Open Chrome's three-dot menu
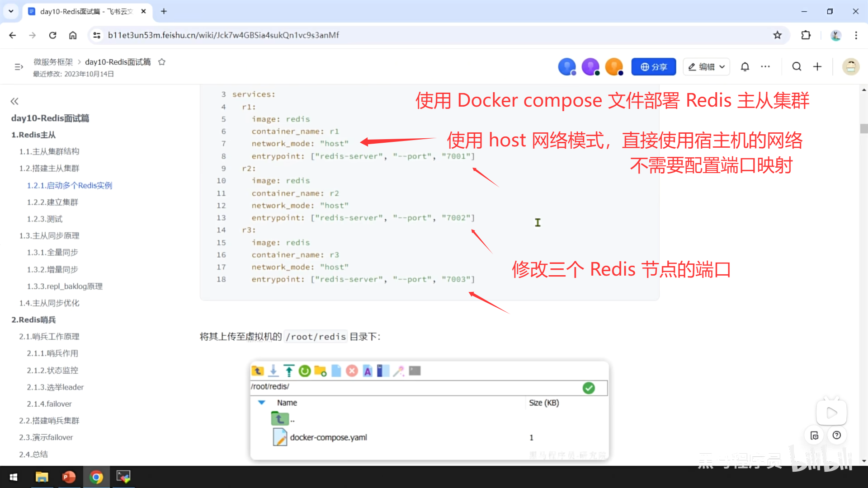The height and width of the screenshot is (488, 868). tap(856, 35)
